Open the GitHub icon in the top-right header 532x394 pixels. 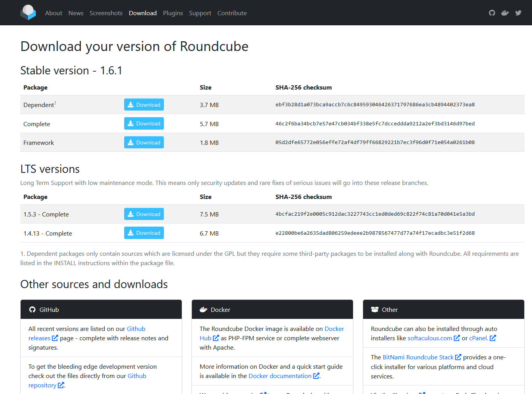[492, 13]
